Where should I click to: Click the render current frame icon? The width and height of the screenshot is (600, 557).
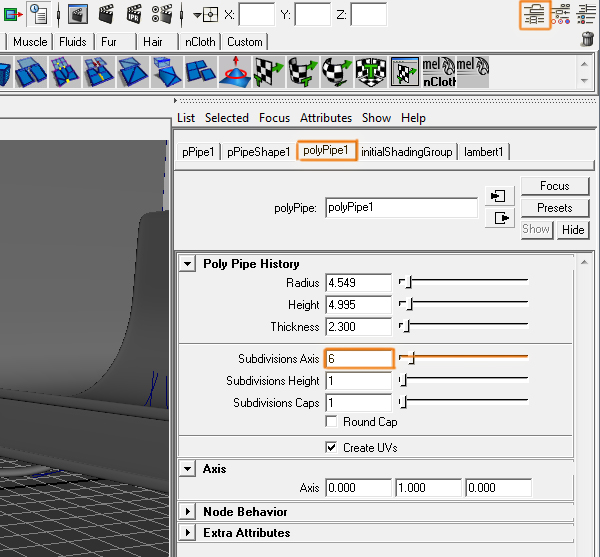(104, 14)
